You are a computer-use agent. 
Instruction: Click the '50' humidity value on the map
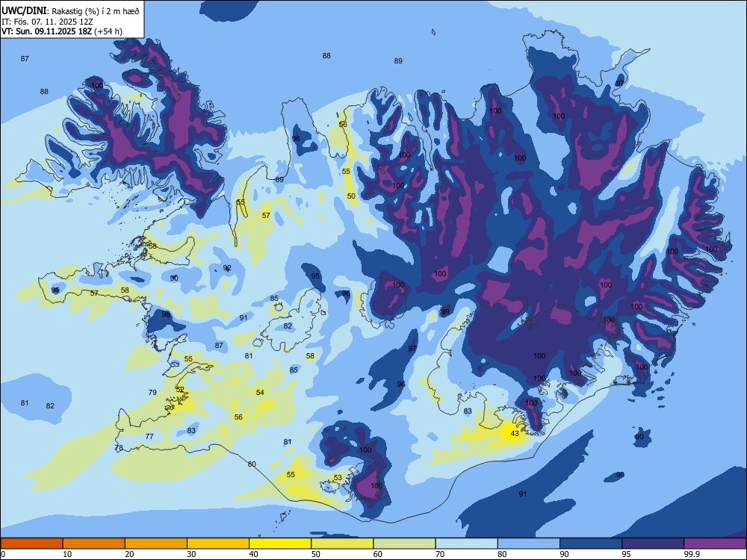[351, 196]
